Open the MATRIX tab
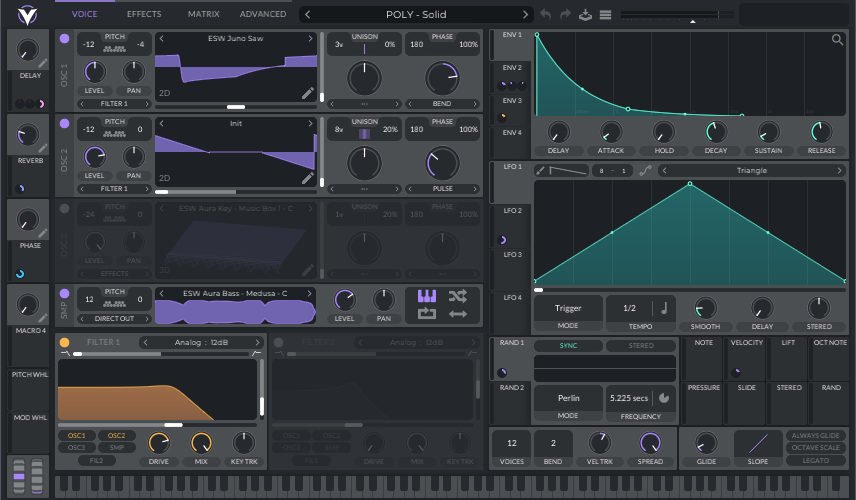Screen dimensions: 856x500 [x=204, y=15]
